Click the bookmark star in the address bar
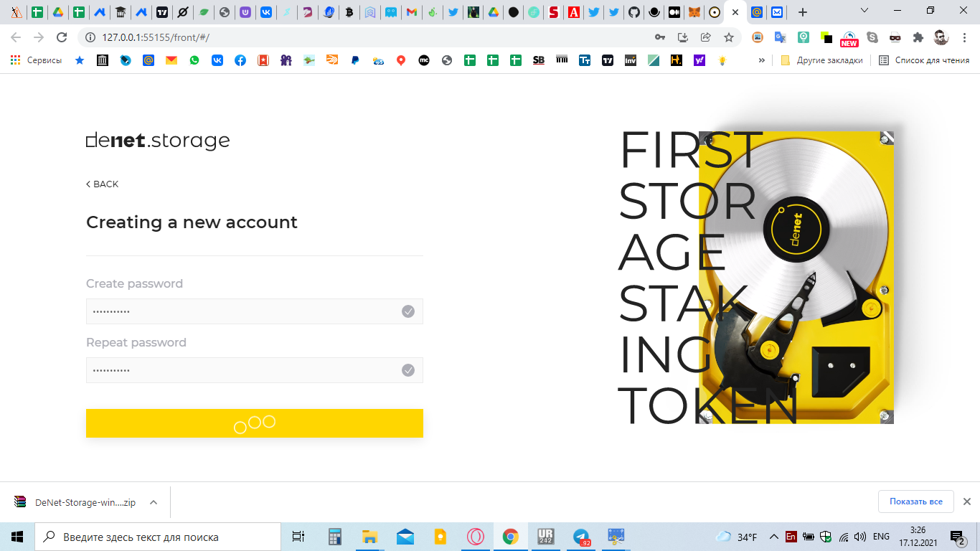This screenshot has width=980, height=551. point(728,37)
